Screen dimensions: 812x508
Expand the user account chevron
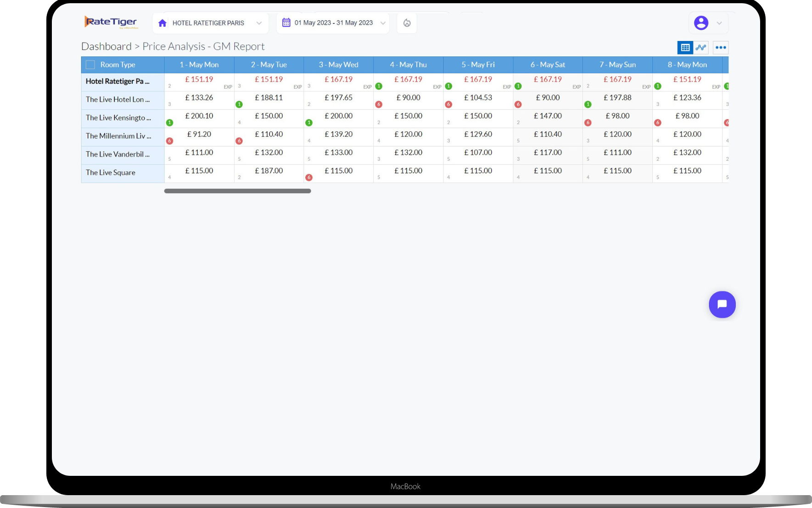point(719,23)
